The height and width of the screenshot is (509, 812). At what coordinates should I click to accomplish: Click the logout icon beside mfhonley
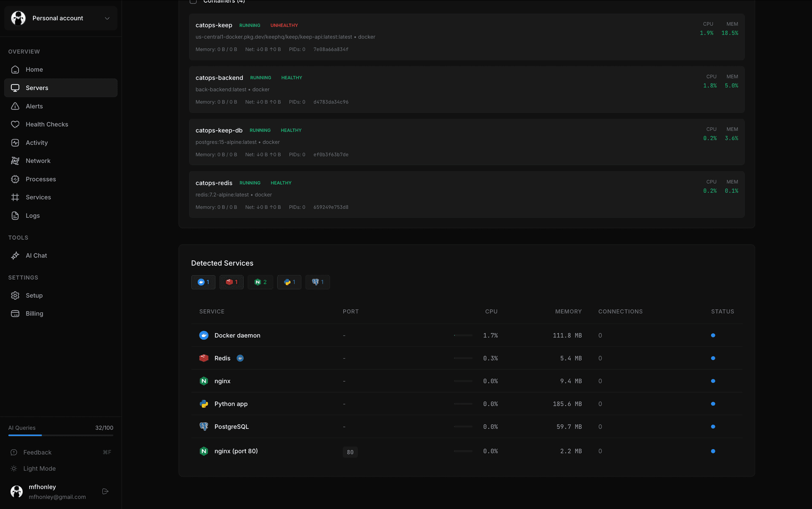(105, 491)
